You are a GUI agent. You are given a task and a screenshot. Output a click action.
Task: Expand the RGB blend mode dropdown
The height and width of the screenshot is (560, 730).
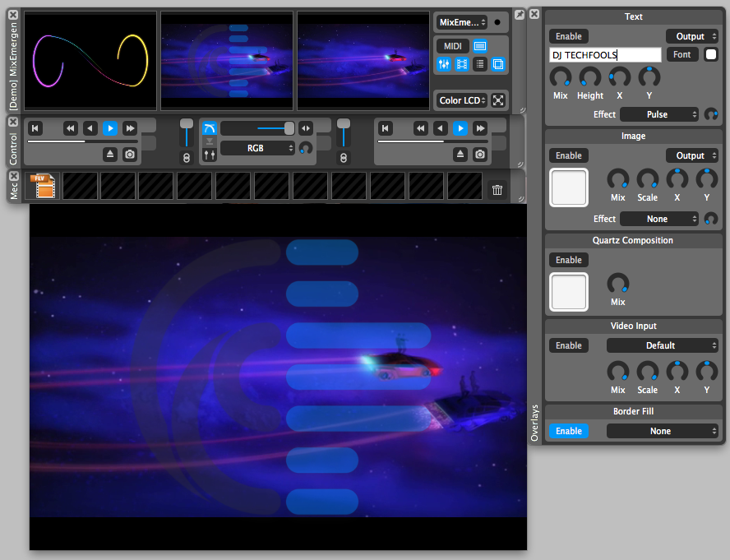tap(257, 148)
